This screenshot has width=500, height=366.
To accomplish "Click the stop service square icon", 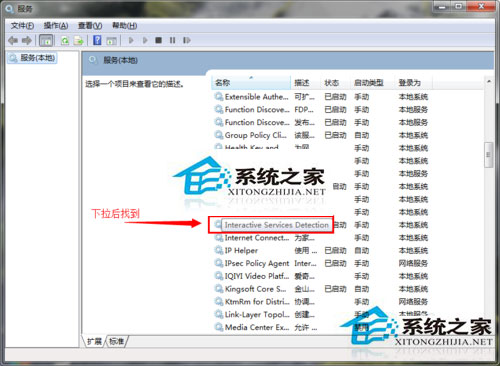I will click(159, 40).
